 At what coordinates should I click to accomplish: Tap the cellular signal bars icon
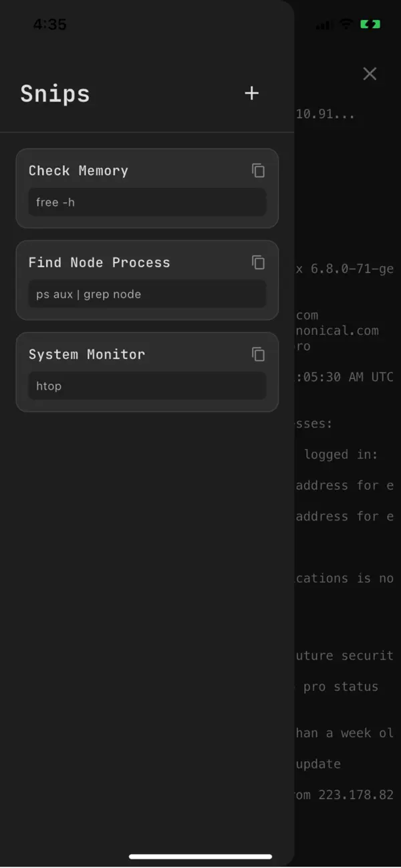(x=323, y=25)
